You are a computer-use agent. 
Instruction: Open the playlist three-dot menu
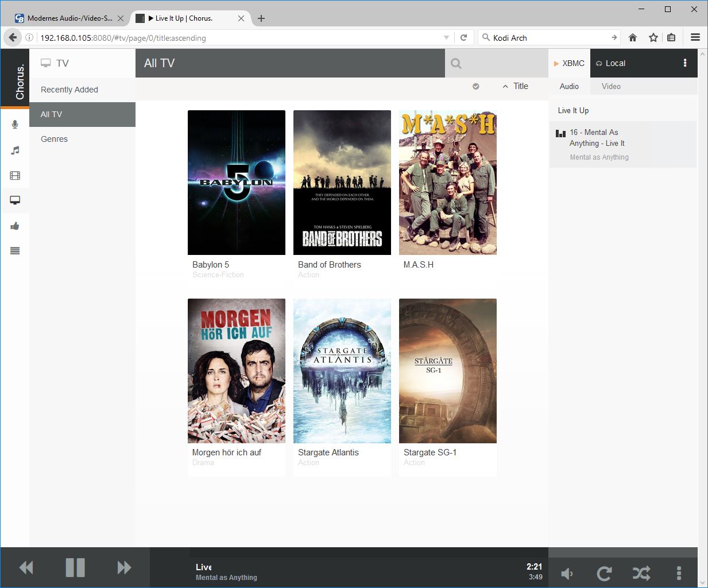685,63
